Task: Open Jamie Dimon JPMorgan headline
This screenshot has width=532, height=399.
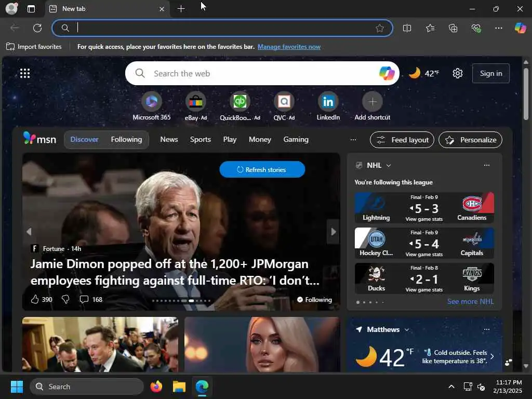Action: coord(175,272)
